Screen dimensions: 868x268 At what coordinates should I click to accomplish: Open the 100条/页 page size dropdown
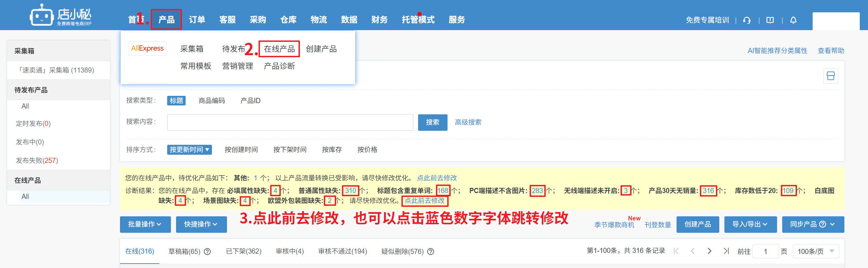pyautogui.click(x=815, y=252)
